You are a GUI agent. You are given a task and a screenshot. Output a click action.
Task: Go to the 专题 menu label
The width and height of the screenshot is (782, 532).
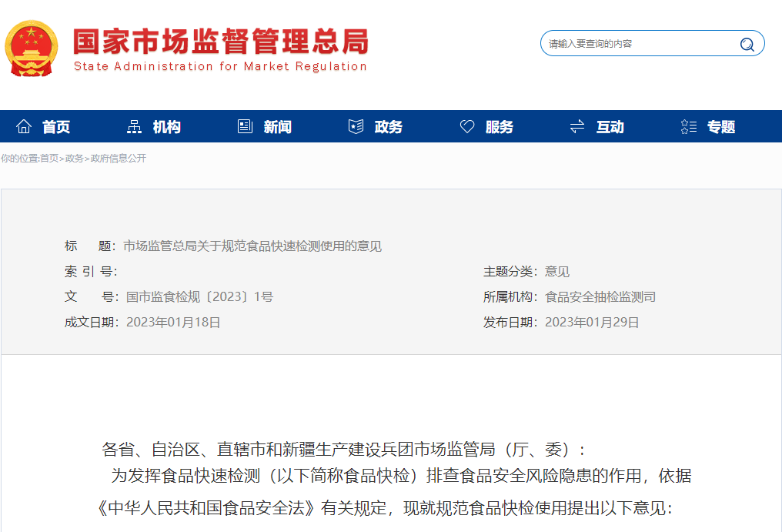721,127
